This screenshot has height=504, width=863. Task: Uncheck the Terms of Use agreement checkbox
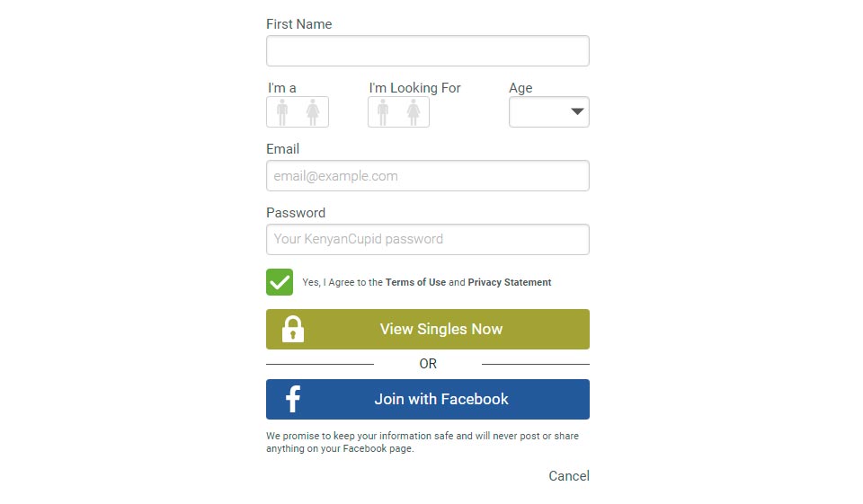280,282
